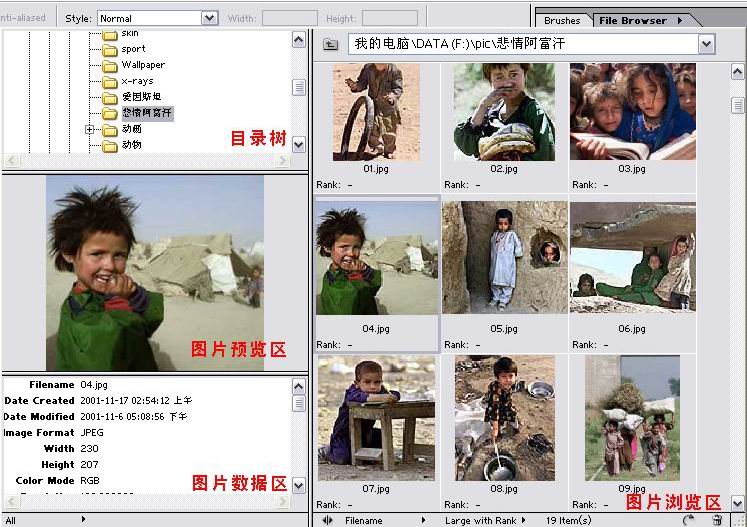
Task: Click thumbnail pane scroll-down arrow
Action: (737, 503)
